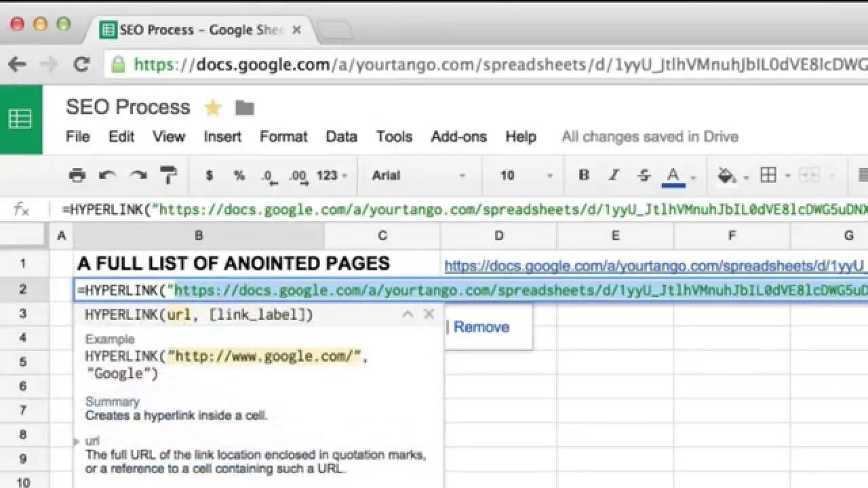Close the SEO Process browser tab
This screenshot has width=868, height=488.
point(296,30)
